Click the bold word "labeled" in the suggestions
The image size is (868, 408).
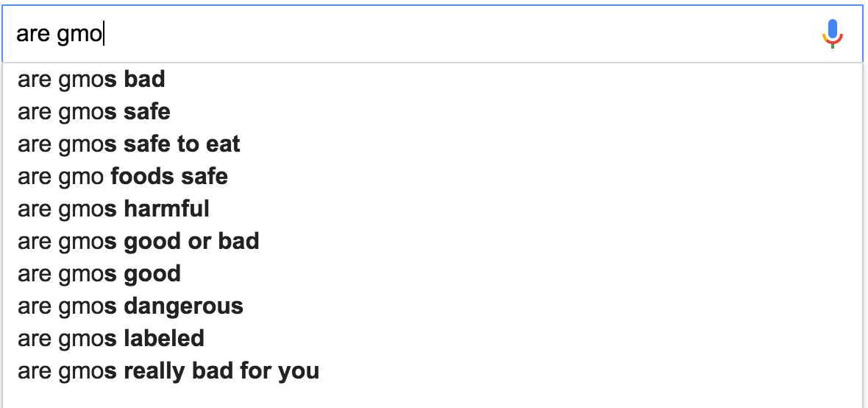point(164,338)
